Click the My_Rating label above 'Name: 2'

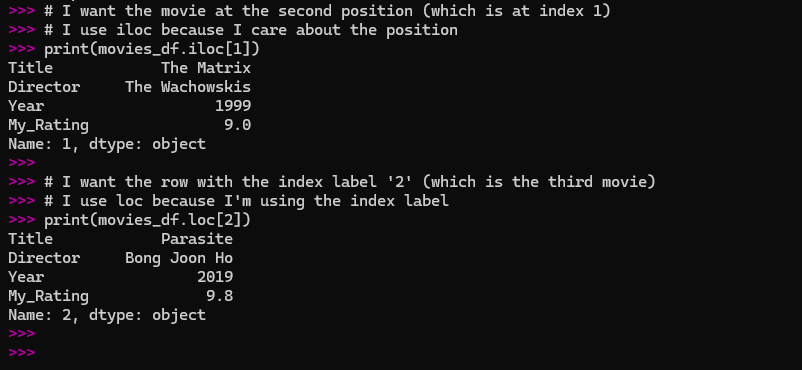(x=48, y=296)
